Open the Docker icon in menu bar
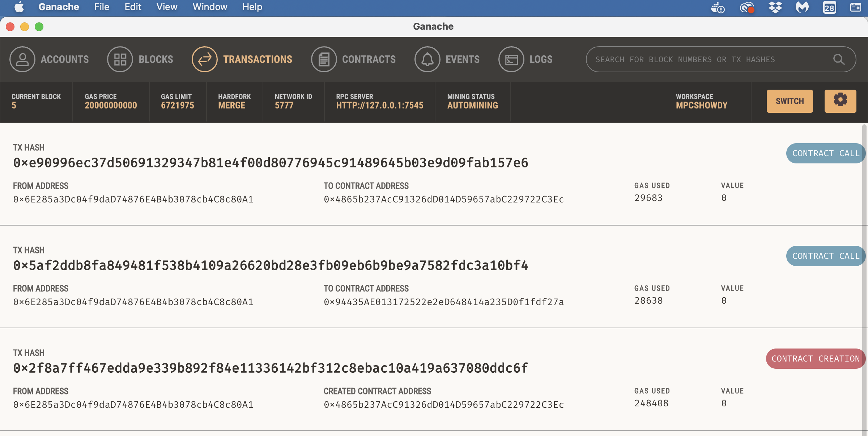The height and width of the screenshot is (436, 868). point(718,7)
